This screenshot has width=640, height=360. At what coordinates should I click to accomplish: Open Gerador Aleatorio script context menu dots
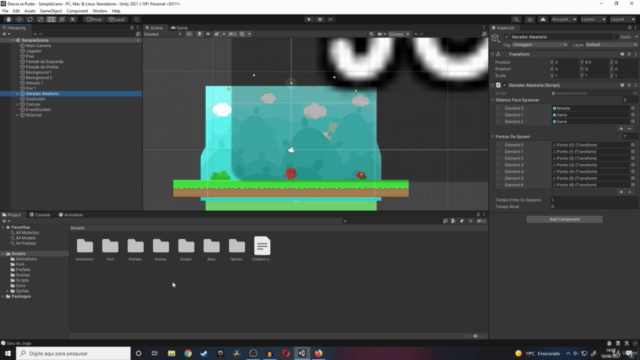click(x=636, y=85)
